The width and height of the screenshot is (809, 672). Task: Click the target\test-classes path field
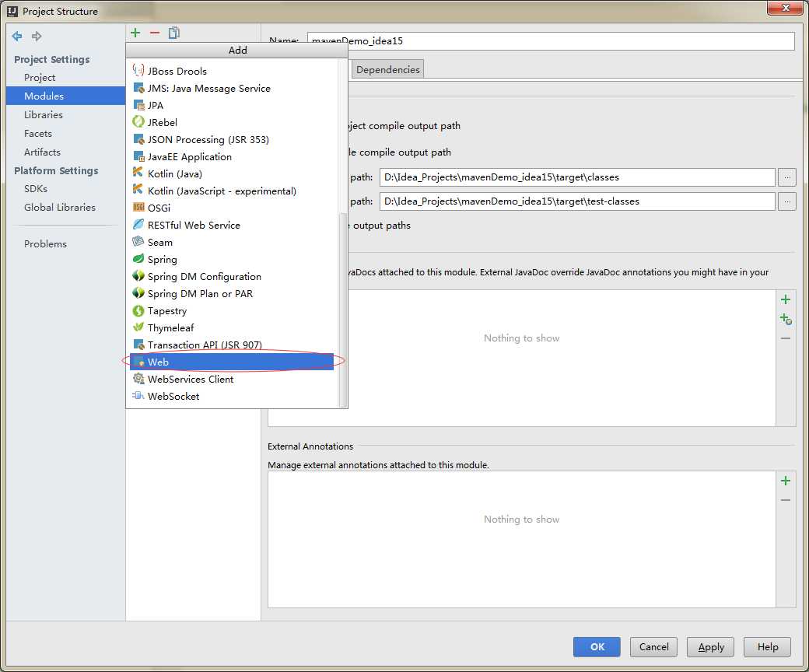pos(577,201)
